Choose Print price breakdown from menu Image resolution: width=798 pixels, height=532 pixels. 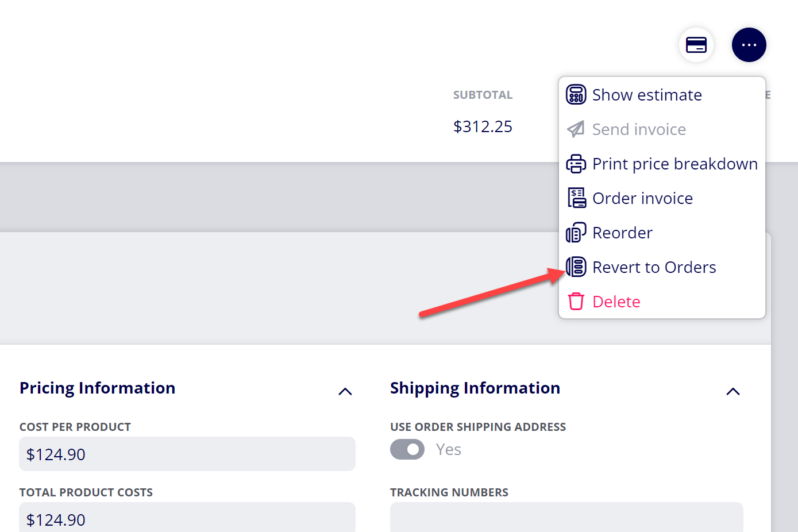(675, 164)
